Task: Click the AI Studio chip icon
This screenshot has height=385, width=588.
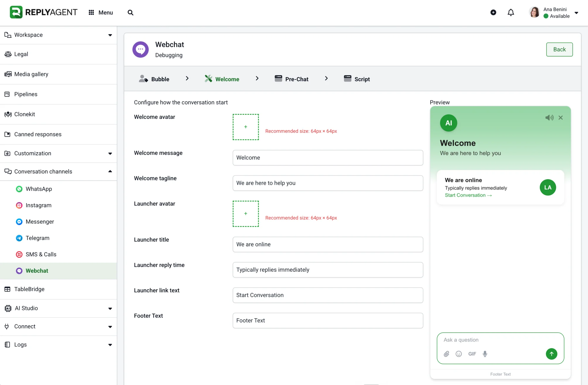Action: pos(8,308)
